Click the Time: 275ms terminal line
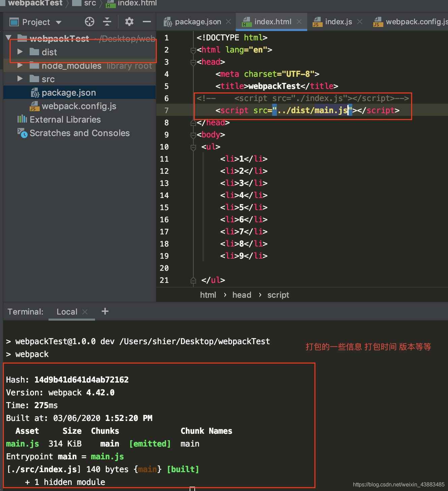Screen dimensions: 448x491 (32, 405)
